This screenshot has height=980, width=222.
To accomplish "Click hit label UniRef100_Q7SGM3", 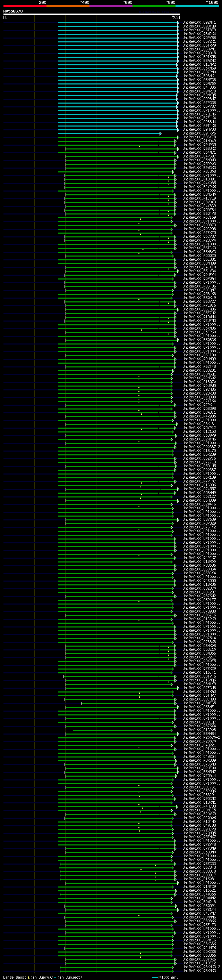I will click(199, 764).
